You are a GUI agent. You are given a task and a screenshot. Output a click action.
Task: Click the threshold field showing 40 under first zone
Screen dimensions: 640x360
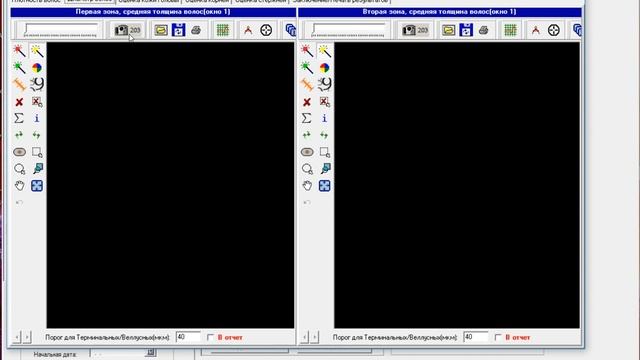pyautogui.click(x=188, y=337)
